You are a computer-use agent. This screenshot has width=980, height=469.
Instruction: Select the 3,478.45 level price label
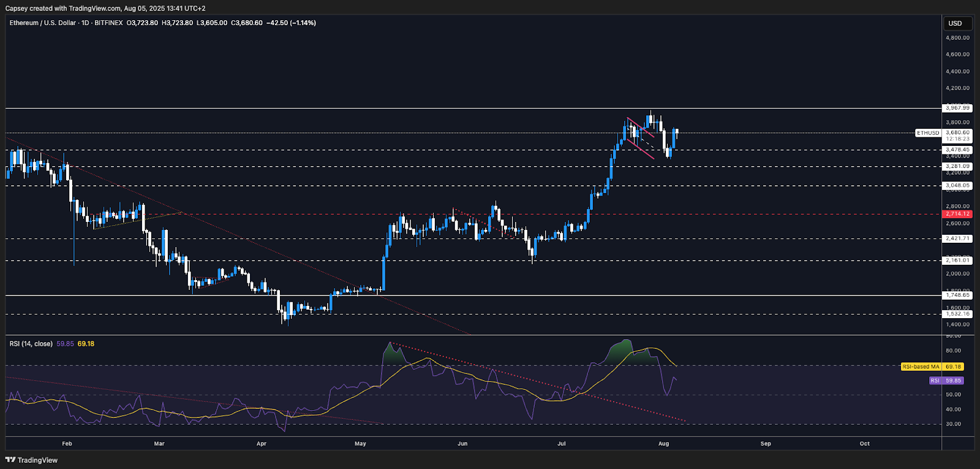[x=957, y=150]
